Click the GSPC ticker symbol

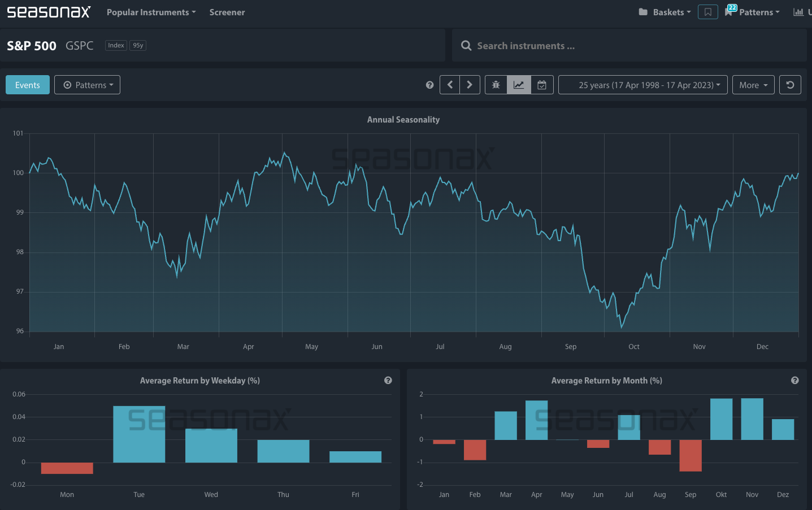pyautogui.click(x=80, y=46)
